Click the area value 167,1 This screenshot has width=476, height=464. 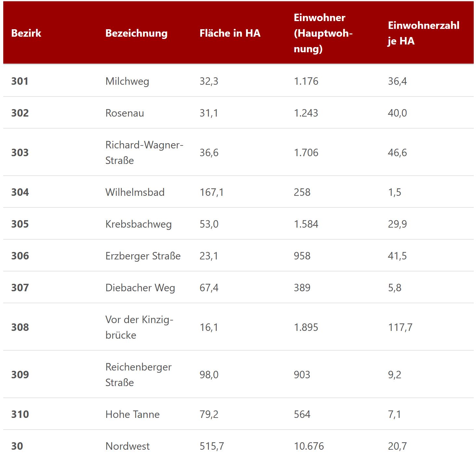[x=212, y=192]
